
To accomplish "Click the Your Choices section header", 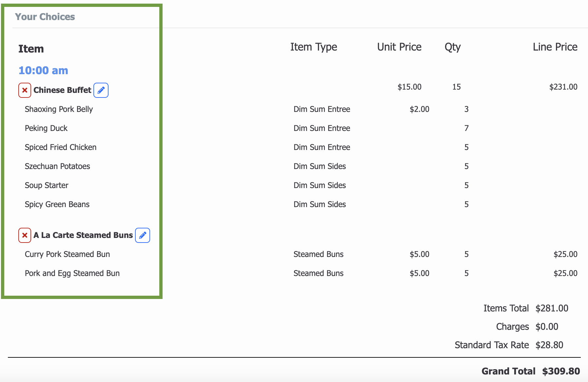I will click(x=45, y=17).
